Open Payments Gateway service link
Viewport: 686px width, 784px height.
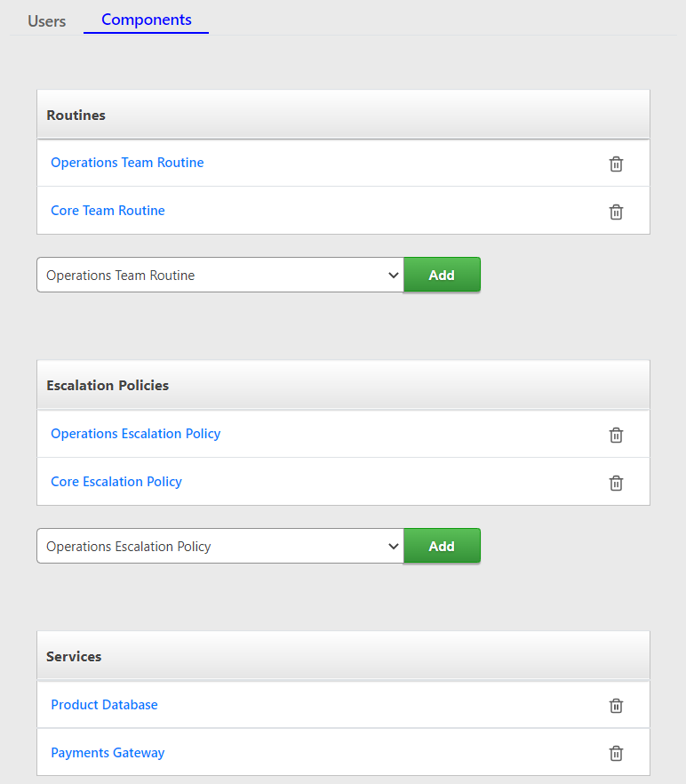tap(108, 753)
